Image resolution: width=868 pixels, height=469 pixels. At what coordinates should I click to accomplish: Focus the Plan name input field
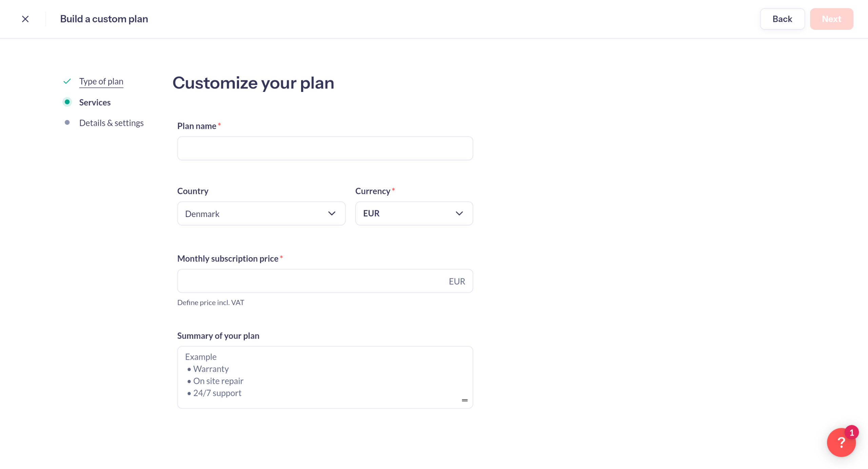pos(325,149)
